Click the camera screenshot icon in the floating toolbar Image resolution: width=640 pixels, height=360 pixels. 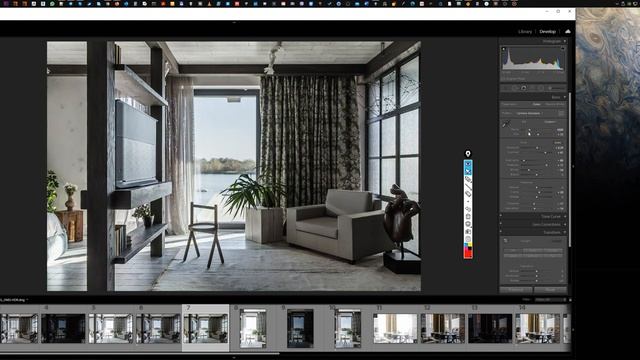pos(468,231)
